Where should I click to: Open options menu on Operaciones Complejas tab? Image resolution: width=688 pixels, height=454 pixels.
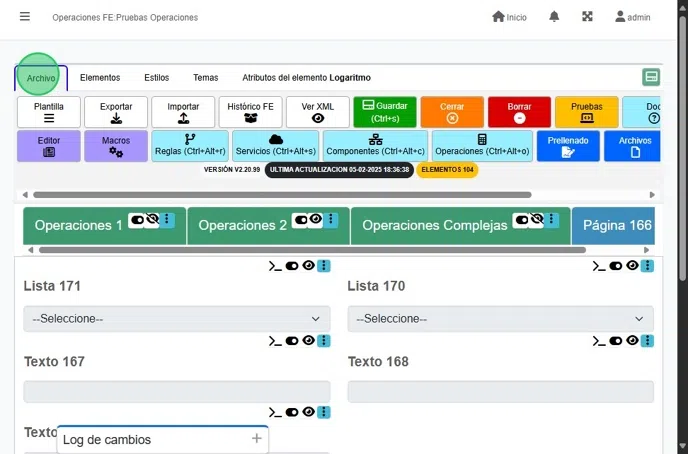point(552,220)
